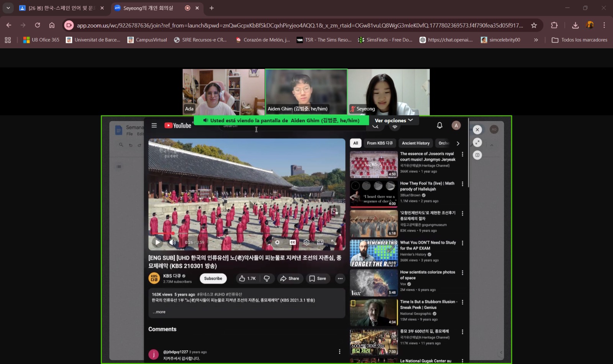Open the 'Todos los marcadores' folder
Screen dimensions: 613x364
pos(579,40)
